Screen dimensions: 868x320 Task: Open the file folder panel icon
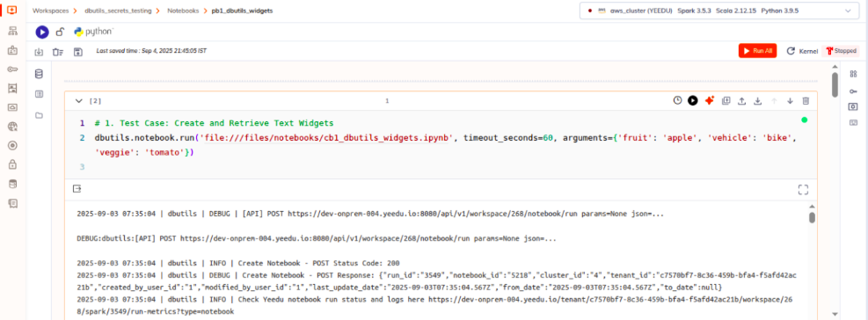39,115
